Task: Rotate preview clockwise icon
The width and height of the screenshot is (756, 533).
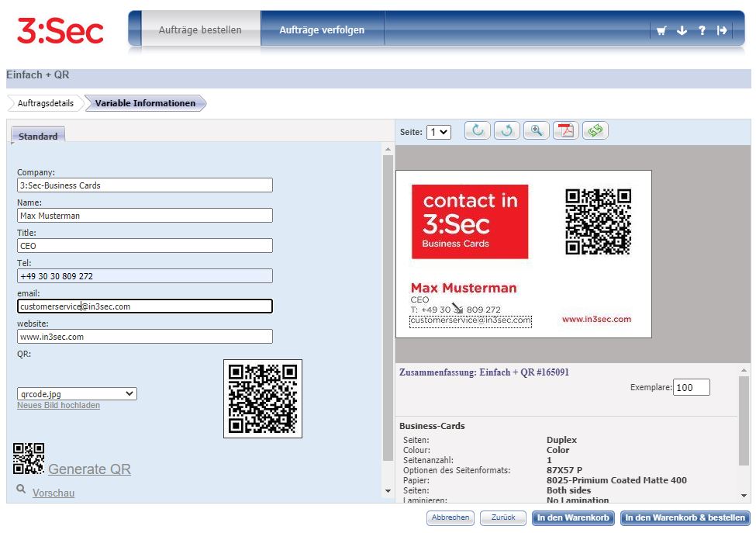Action: 478,130
